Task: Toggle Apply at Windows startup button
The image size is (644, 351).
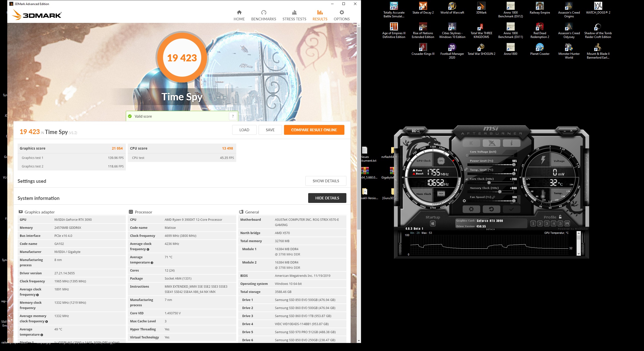Action: click(433, 224)
